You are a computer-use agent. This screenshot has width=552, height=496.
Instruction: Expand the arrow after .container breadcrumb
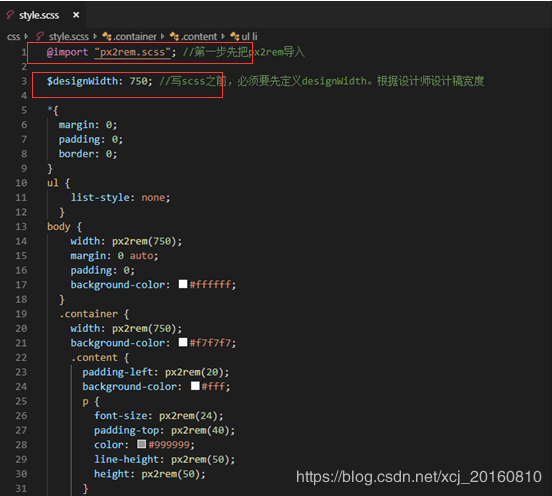point(162,36)
